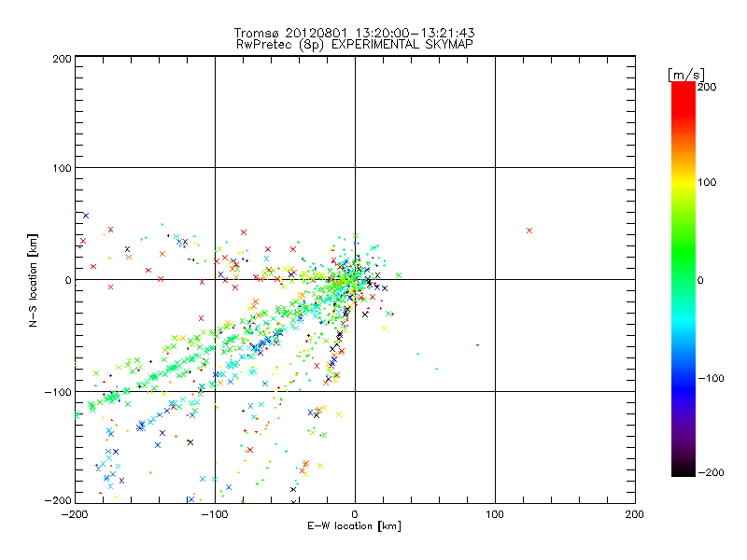Click the title text 'Tromsø 20120801 13:20:00-13:21:43'
This screenshot has width=747, height=560.
coord(354,33)
